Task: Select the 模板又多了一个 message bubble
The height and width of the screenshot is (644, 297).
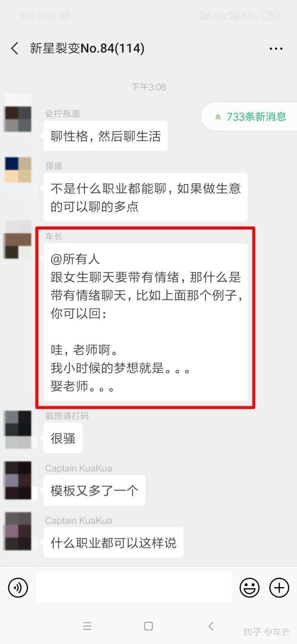Action: (94, 490)
